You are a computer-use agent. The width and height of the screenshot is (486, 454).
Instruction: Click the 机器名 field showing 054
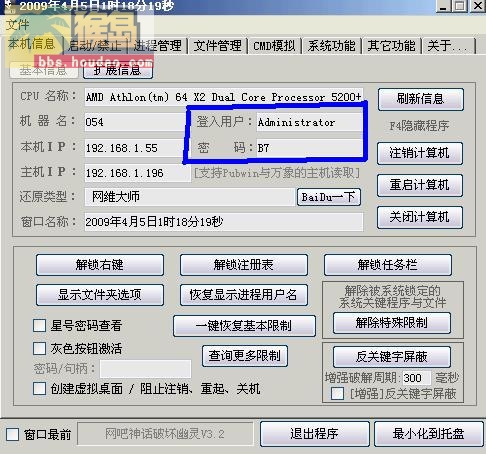(135, 122)
